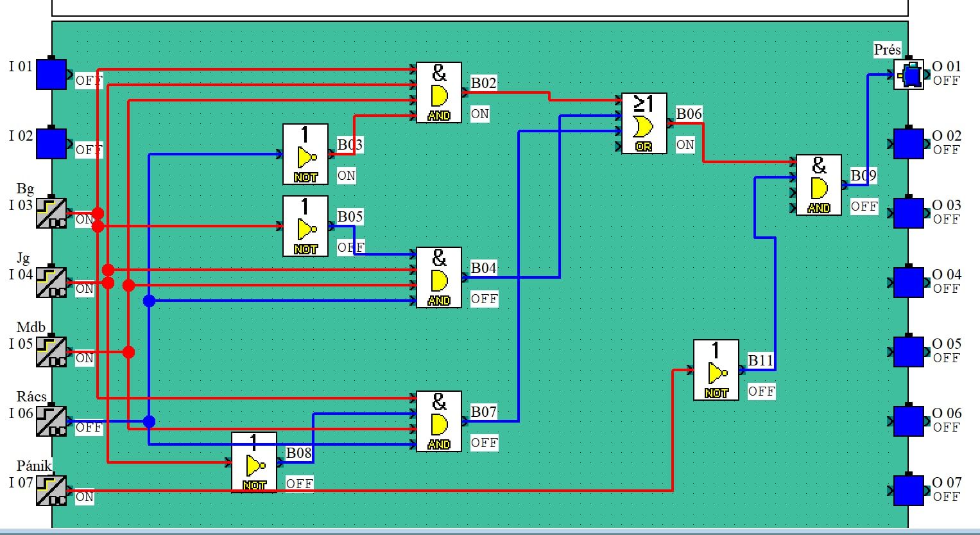Click the B09 block label
The height and width of the screenshot is (535, 980).
[864, 175]
